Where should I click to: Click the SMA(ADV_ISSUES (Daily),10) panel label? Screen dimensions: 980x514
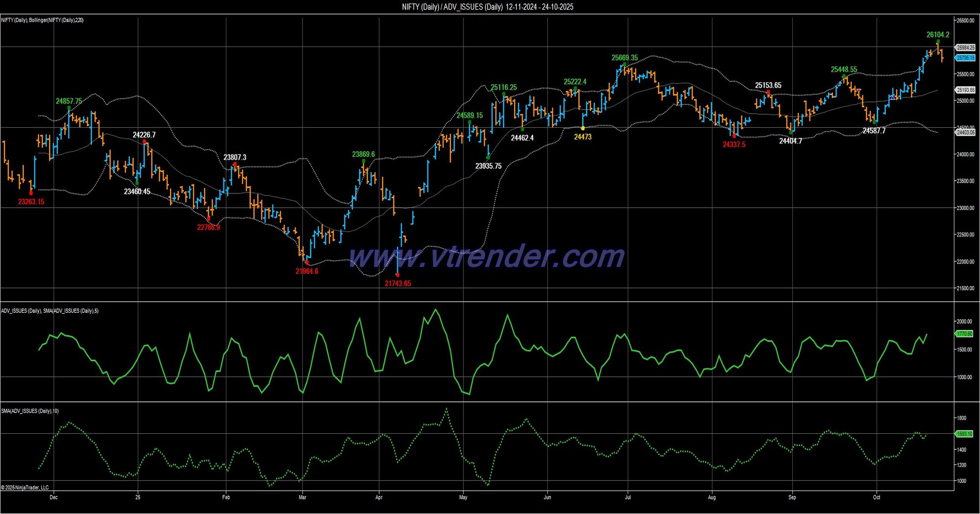tap(30, 411)
